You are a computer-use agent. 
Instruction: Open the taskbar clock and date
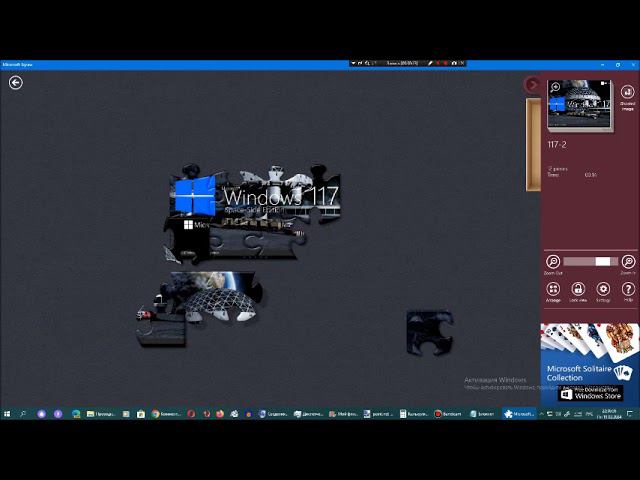coord(609,414)
